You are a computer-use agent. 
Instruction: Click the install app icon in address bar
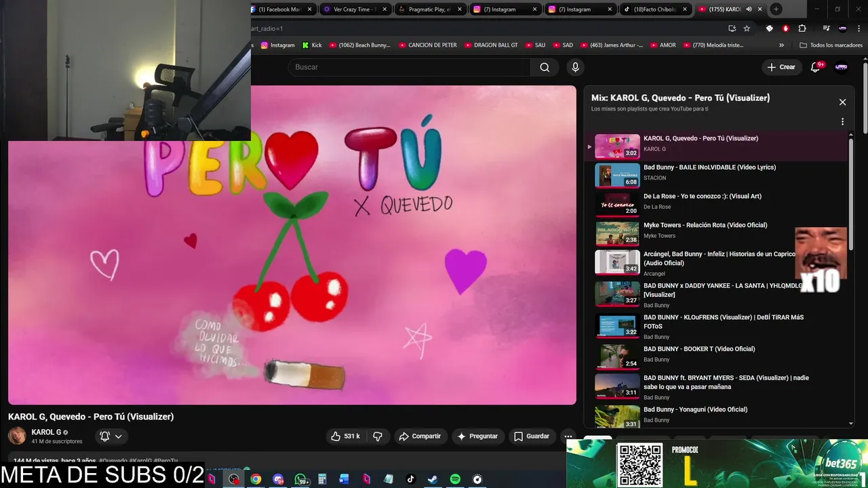(732, 28)
